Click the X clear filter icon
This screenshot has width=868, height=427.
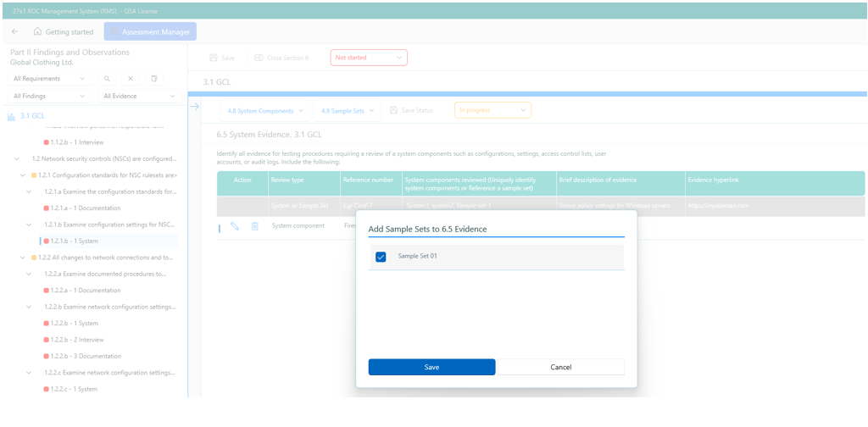(131, 79)
